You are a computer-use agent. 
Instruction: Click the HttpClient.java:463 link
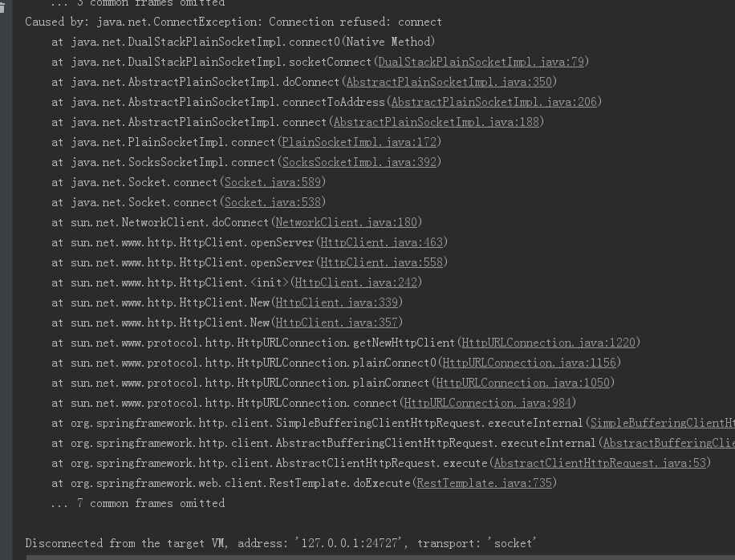coord(382,242)
